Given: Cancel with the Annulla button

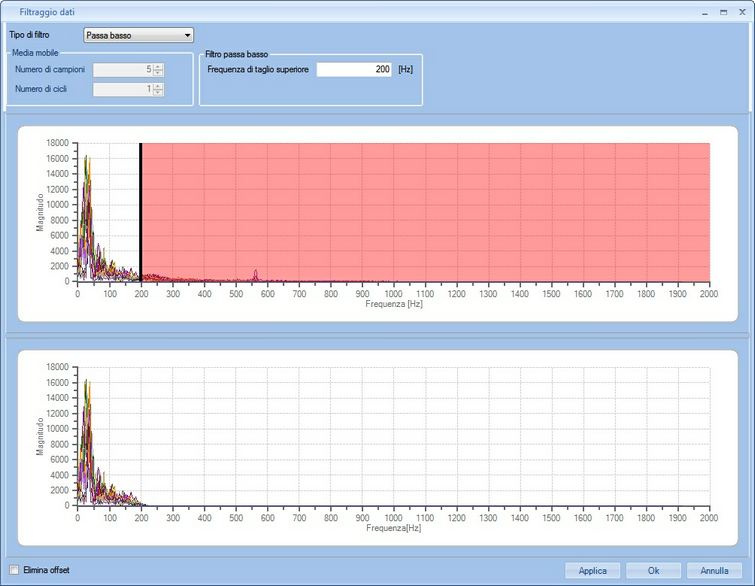Looking at the screenshot, I should 714,571.
